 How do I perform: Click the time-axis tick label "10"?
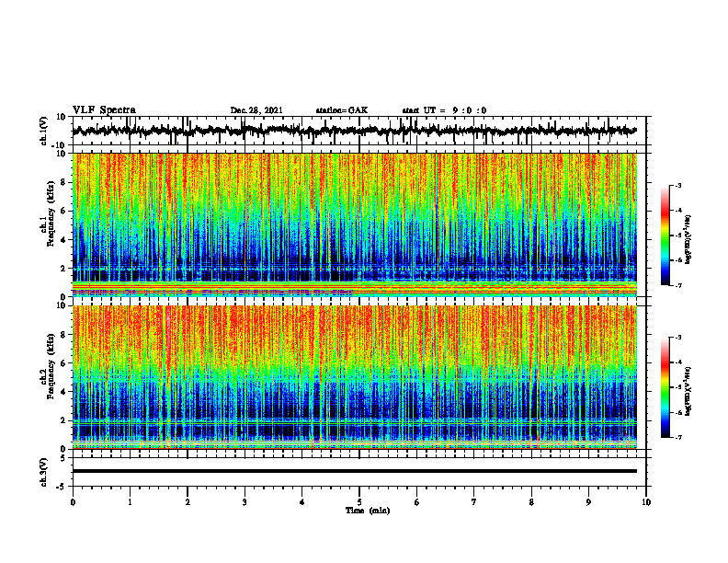click(x=646, y=502)
